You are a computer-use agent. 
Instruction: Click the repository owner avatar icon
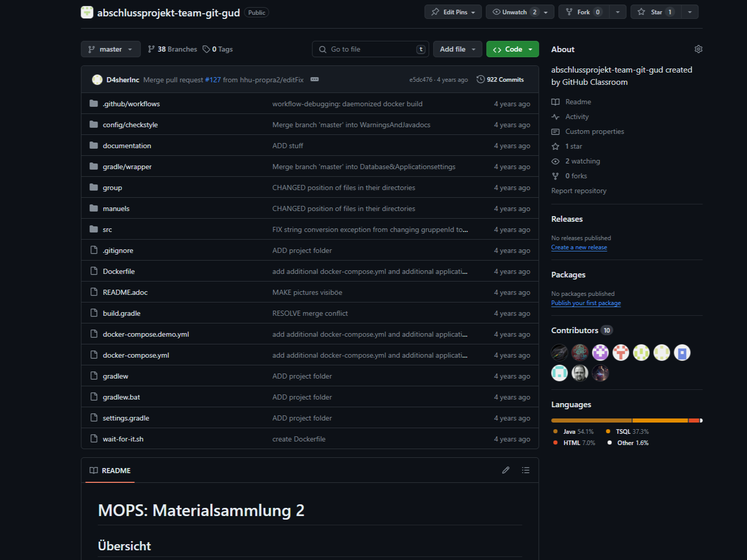click(87, 12)
